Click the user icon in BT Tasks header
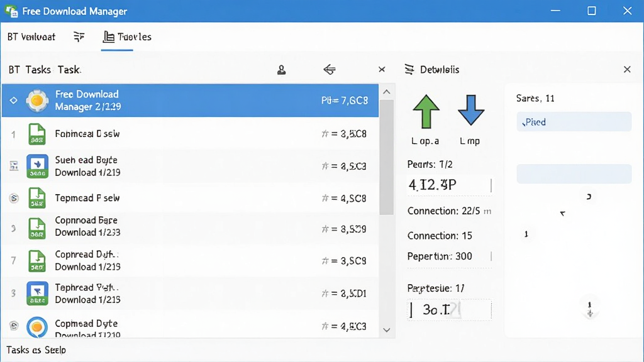Screen dimensions: 644x362 (281, 70)
